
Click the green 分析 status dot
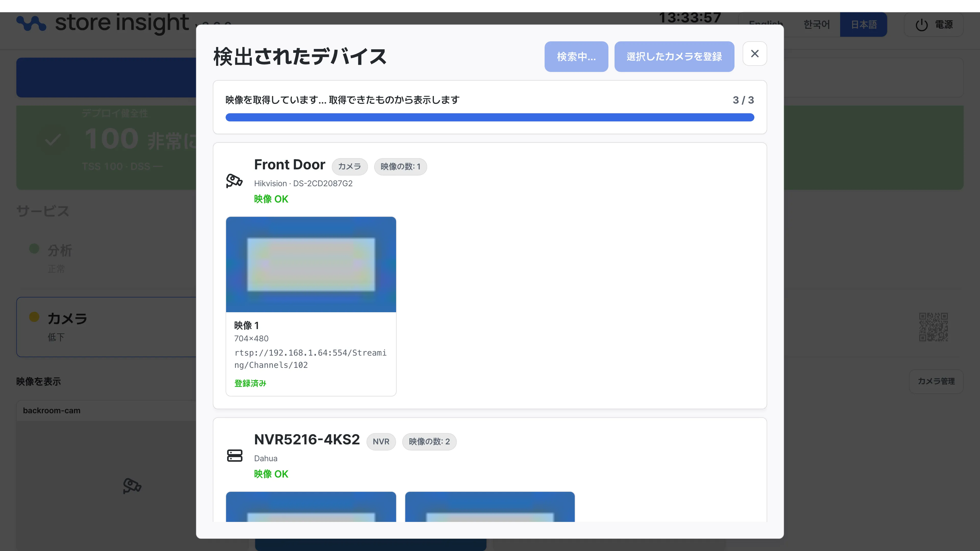coord(34,249)
